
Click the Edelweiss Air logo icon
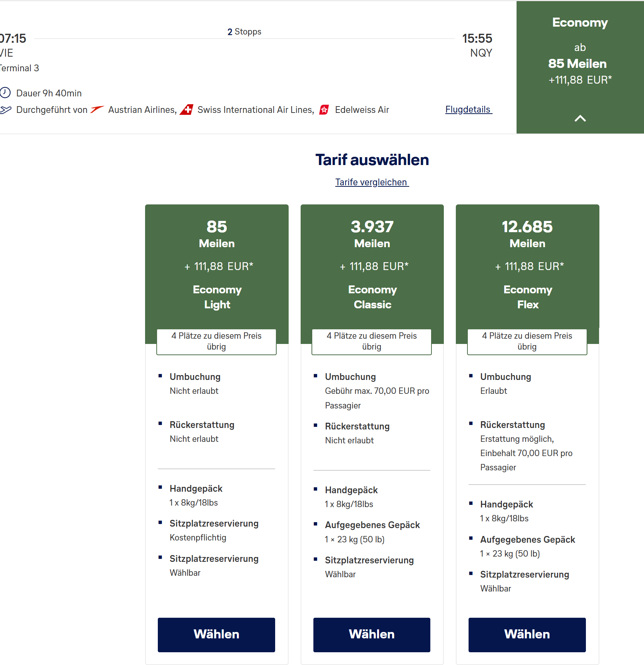click(324, 110)
